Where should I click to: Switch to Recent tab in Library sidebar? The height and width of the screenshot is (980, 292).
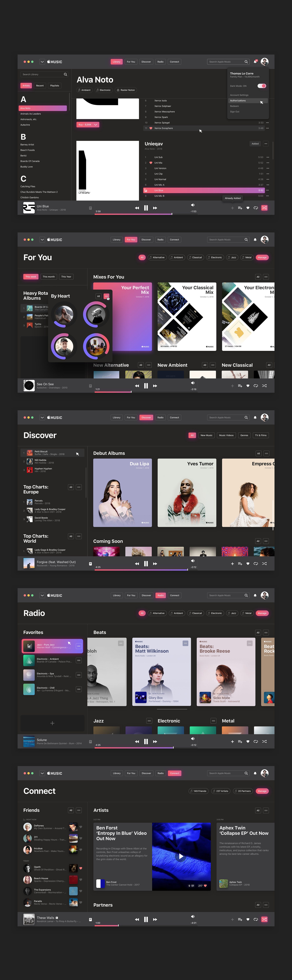[40, 86]
